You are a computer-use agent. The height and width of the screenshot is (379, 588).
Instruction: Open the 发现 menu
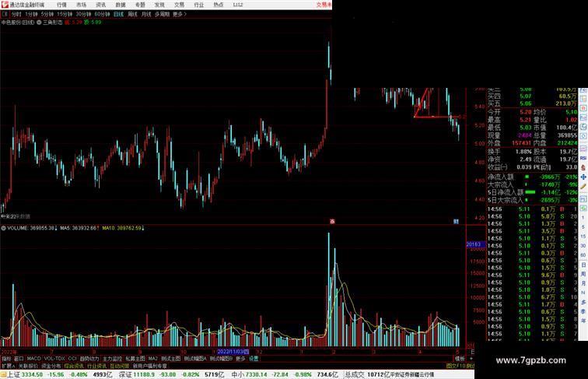pos(159,5)
